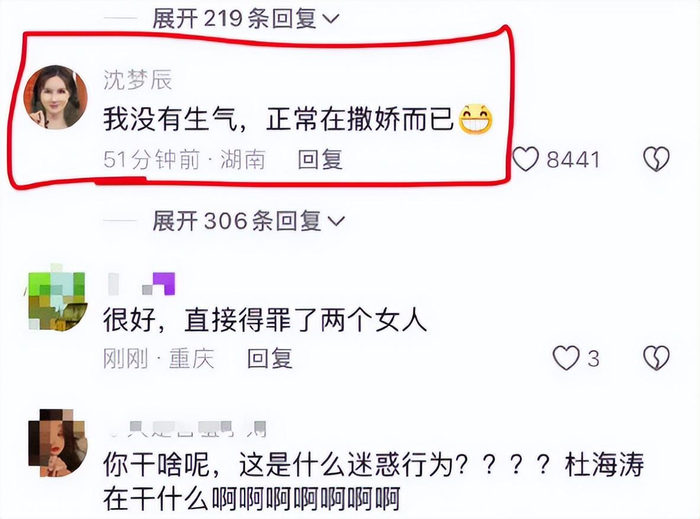Reply to the 很好，直接得罪了两个女人 comment
Viewport: 700px width, 519px height.
click(x=270, y=358)
